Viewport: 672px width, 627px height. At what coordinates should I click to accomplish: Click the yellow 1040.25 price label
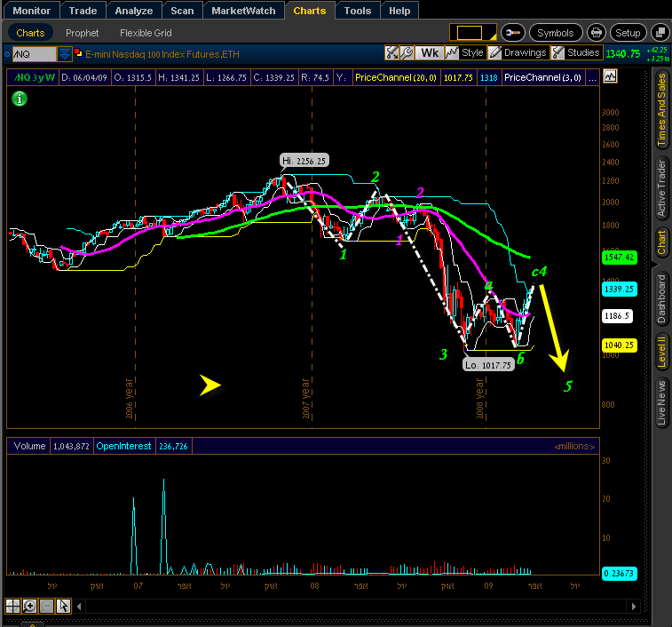(620, 345)
